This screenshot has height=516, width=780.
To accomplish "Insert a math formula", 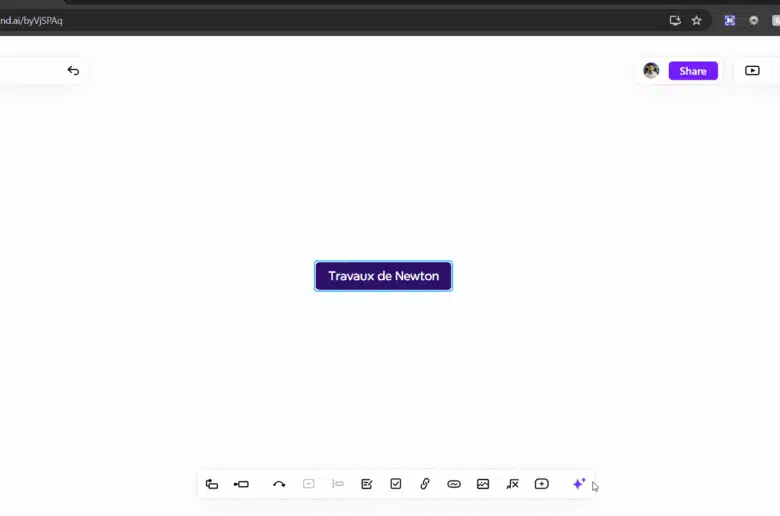I will [x=512, y=484].
